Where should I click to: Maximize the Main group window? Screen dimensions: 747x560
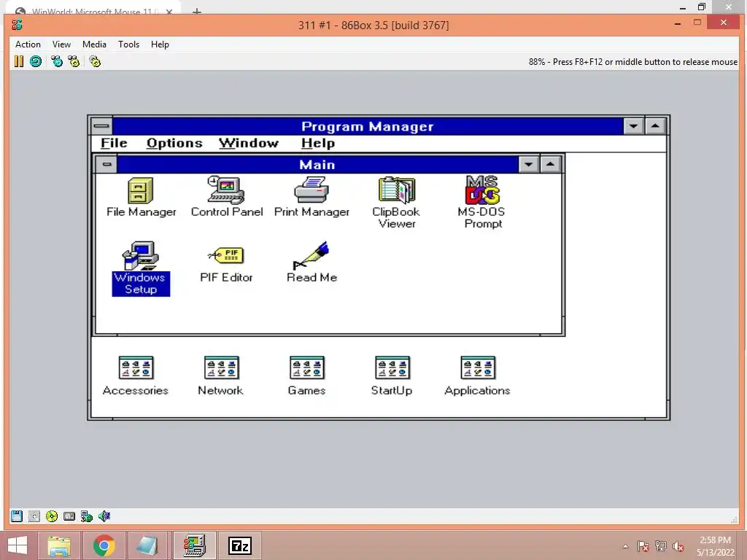tap(550, 164)
